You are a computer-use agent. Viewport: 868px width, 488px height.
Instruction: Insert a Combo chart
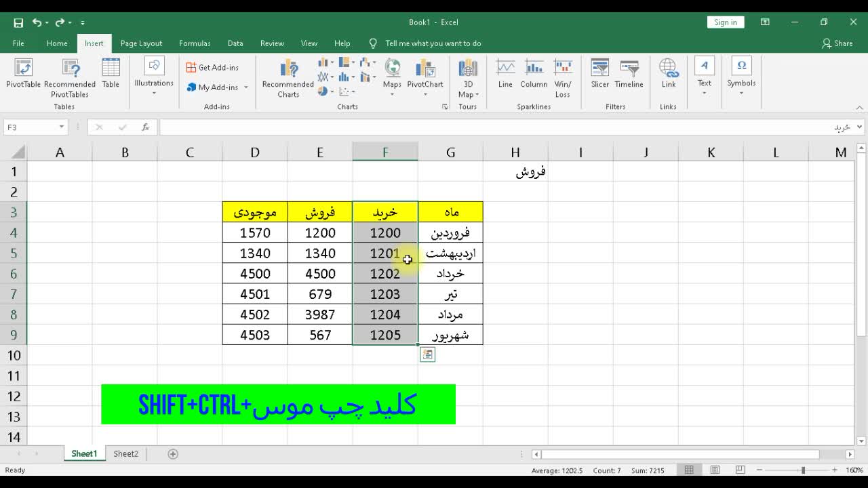coord(368,77)
